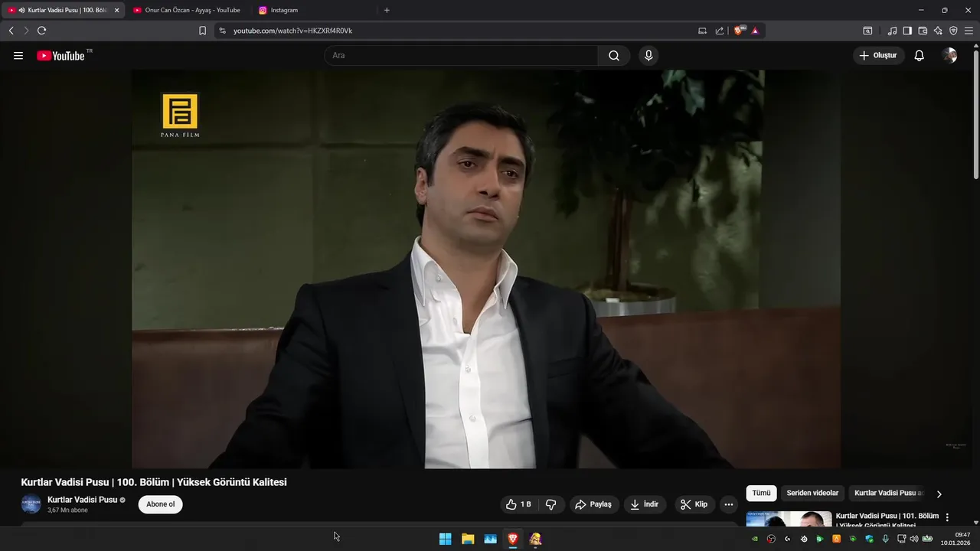Close the Kurtlar Vadisi Pusu tab

pos(116,10)
